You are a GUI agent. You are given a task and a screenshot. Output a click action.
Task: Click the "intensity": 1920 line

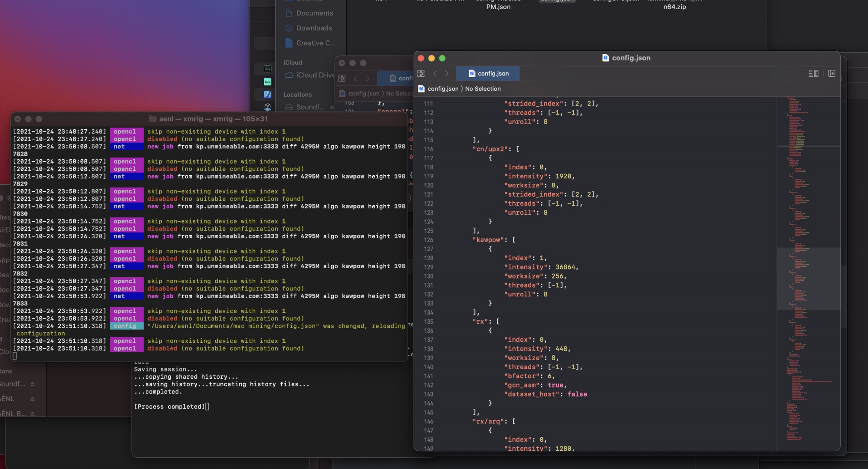(539, 176)
